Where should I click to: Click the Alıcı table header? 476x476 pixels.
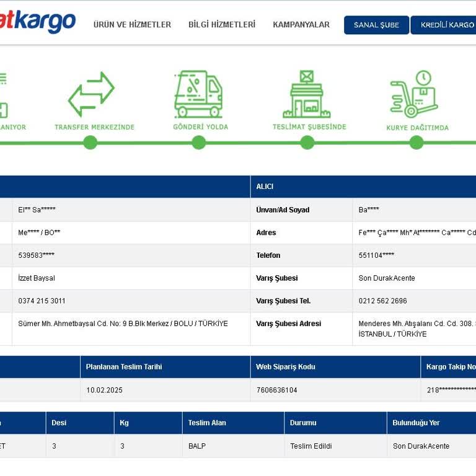click(363, 187)
